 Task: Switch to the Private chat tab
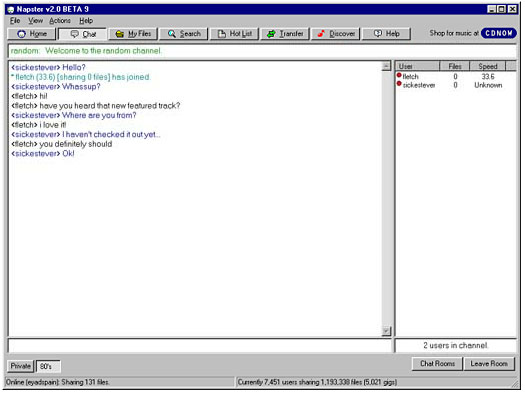pyautogui.click(x=20, y=366)
